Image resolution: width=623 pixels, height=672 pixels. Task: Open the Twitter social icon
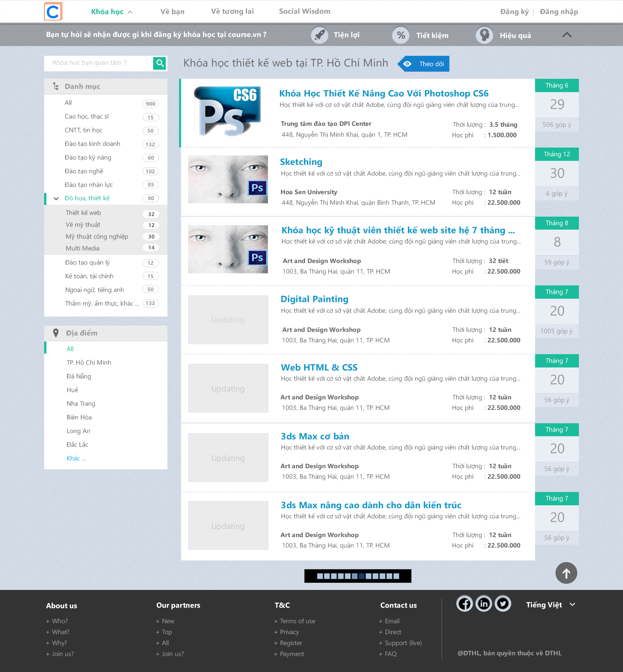503,604
